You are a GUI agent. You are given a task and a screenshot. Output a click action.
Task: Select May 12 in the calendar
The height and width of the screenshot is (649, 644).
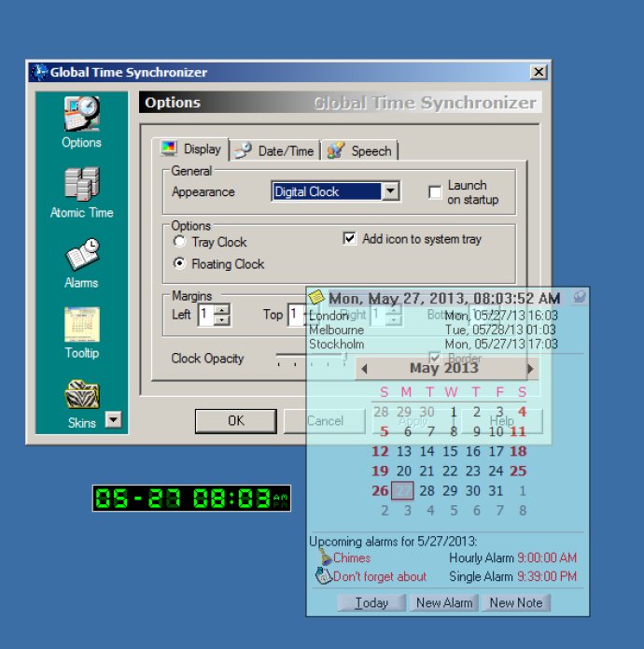(380, 451)
